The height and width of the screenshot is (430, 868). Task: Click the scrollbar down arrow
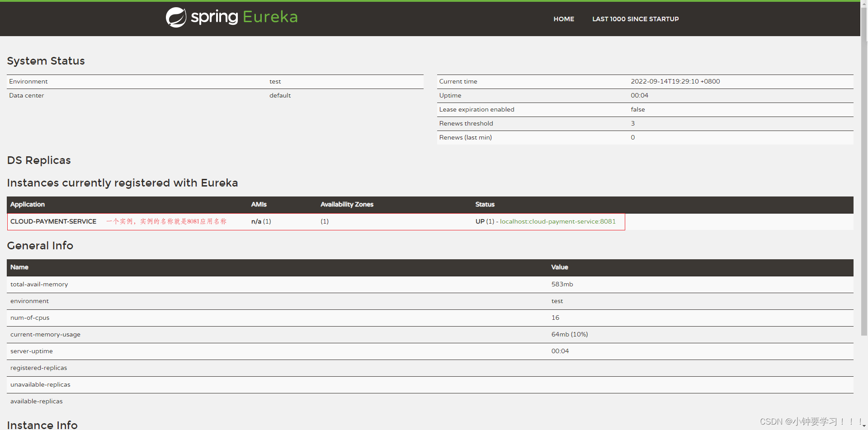point(864,426)
